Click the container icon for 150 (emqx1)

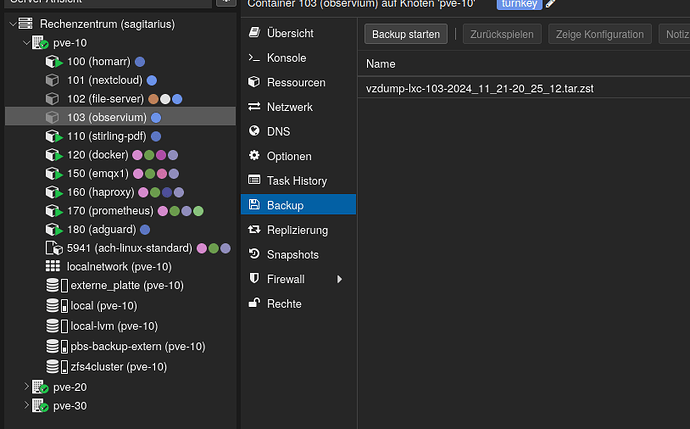[54, 174]
